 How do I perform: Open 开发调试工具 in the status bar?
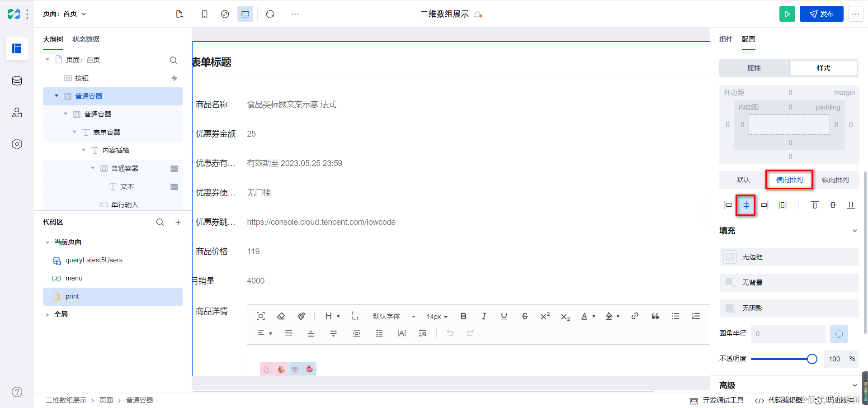[x=717, y=400]
